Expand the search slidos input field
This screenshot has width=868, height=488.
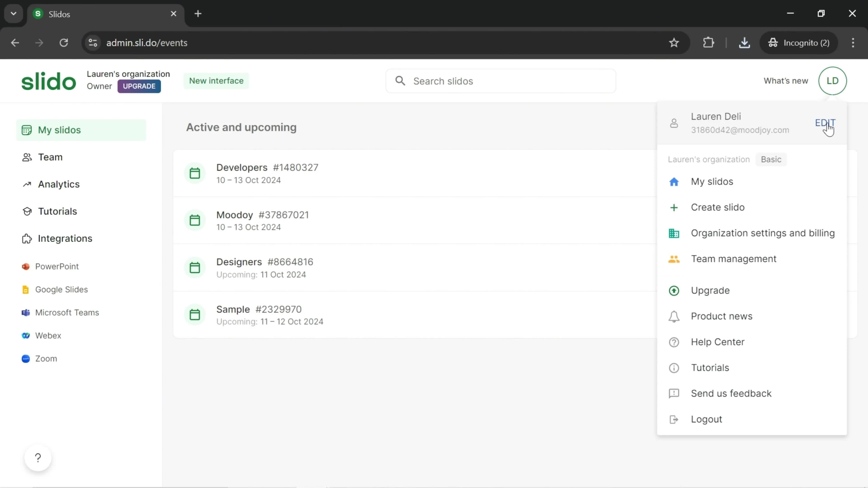point(500,80)
